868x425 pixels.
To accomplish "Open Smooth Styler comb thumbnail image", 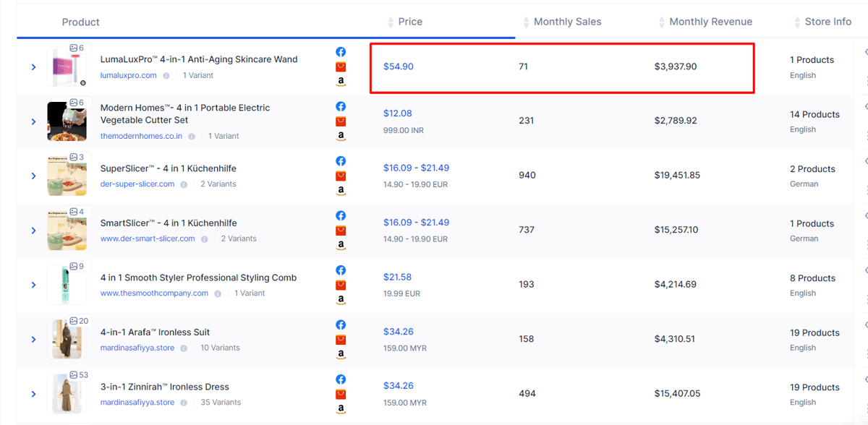I will pos(67,285).
